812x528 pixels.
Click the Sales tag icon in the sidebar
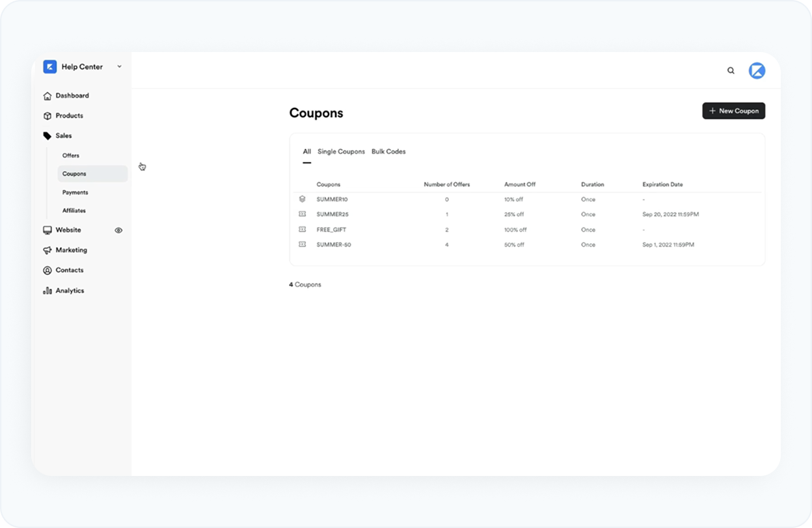coord(47,135)
